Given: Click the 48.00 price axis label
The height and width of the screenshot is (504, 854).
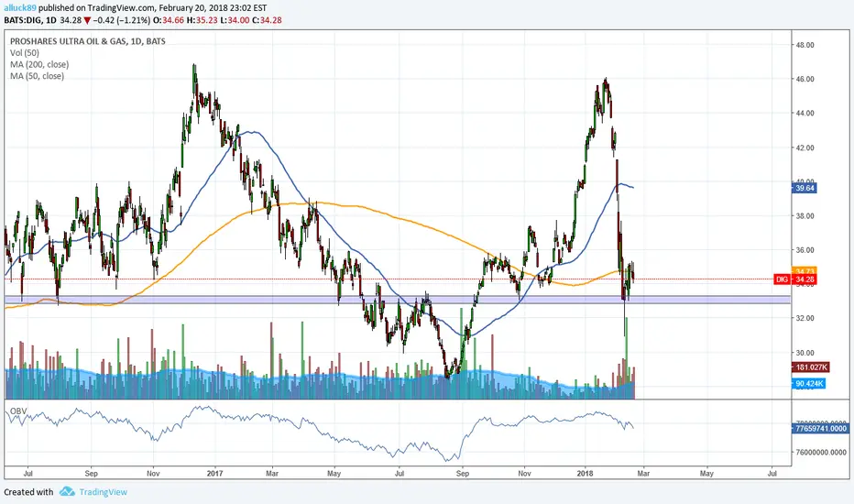Looking at the screenshot, I should pyautogui.click(x=805, y=45).
